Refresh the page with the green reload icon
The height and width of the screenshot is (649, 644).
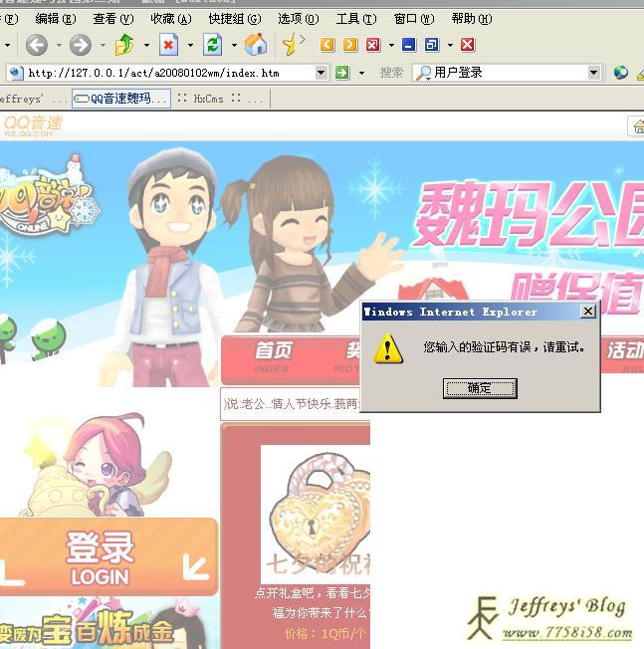(212, 45)
